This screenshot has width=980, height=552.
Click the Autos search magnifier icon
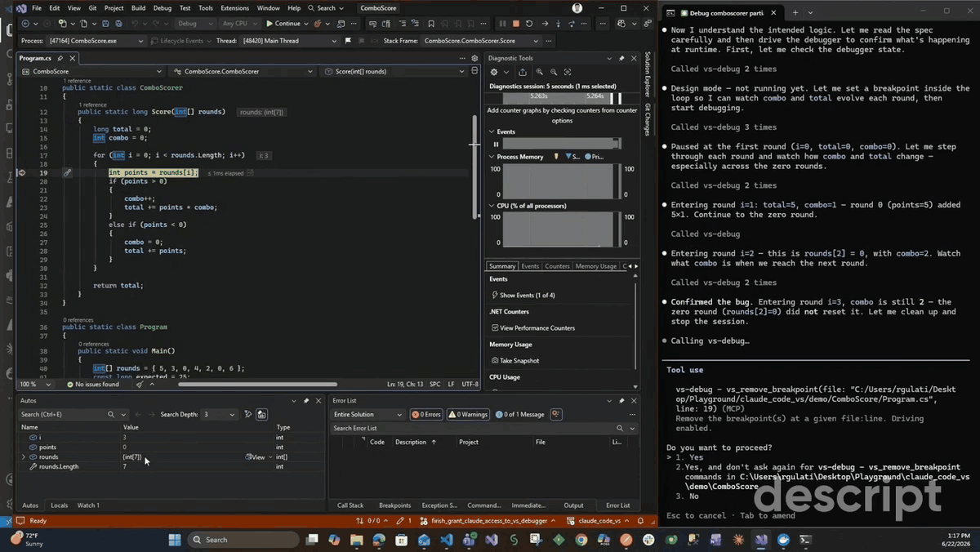click(111, 414)
